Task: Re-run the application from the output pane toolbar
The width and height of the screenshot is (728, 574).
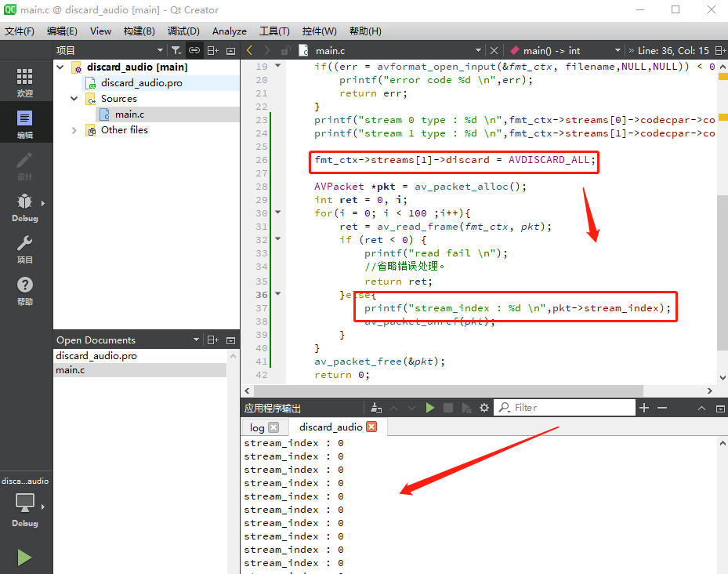Action: click(429, 408)
